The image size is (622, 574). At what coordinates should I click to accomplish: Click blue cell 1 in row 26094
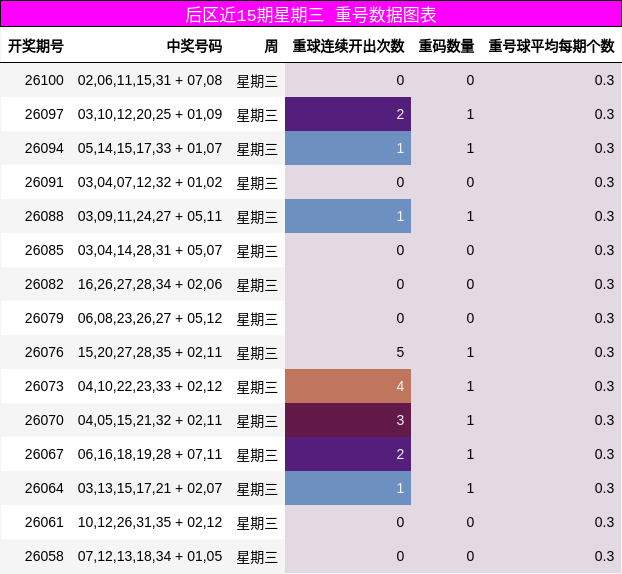[x=348, y=148]
